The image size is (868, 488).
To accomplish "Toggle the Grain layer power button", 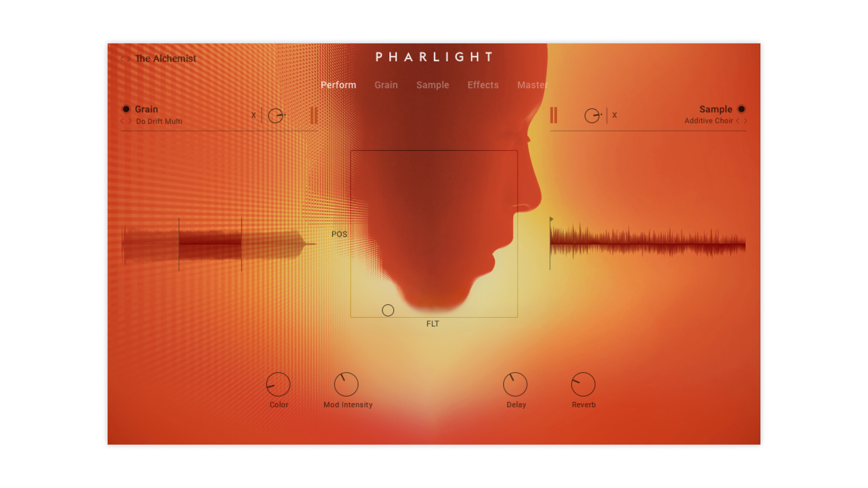I will coord(126,109).
